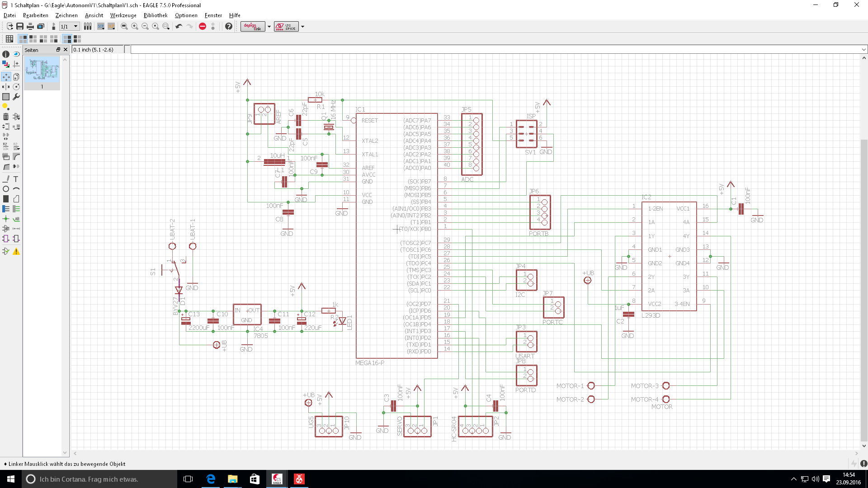This screenshot has width=868, height=488.
Task: Print the schematic
Action: [30, 26]
